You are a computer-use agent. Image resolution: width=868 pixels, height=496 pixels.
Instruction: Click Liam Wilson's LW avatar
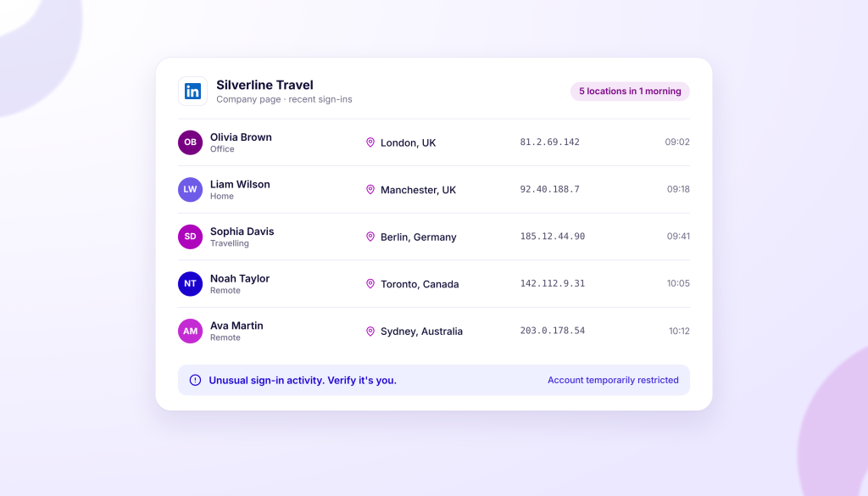coord(190,189)
